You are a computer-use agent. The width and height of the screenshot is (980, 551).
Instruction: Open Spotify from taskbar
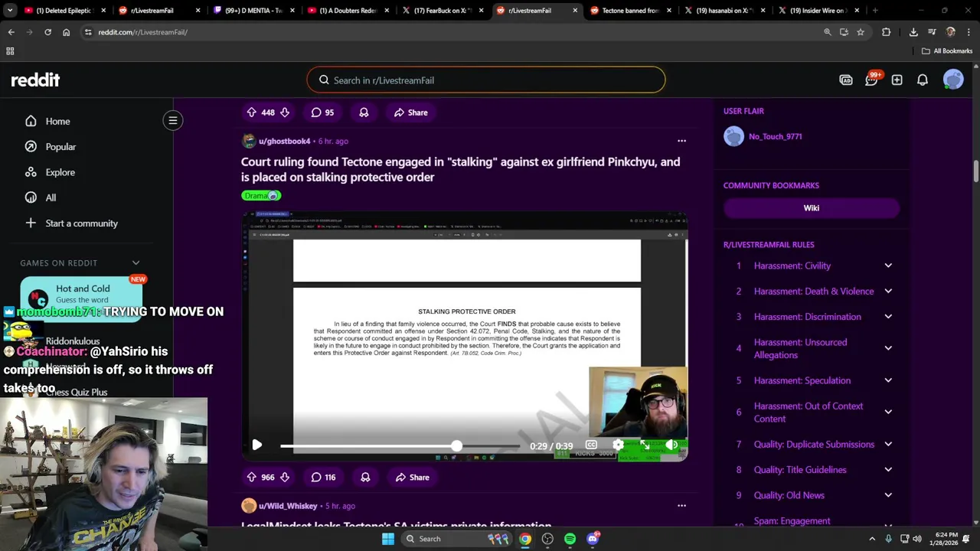pos(570,539)
